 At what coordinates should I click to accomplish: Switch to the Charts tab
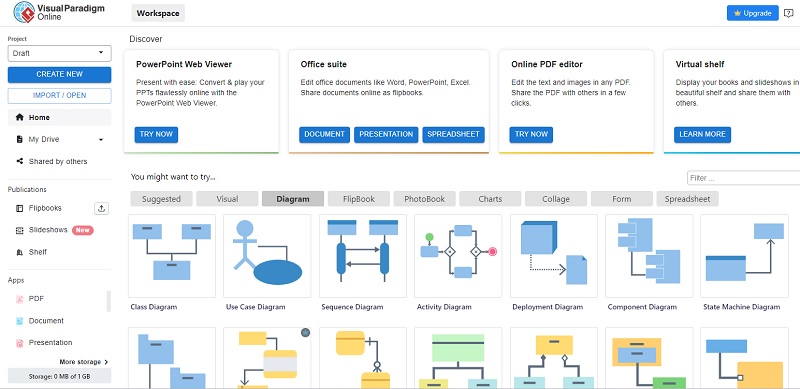(x=490, y=199)
